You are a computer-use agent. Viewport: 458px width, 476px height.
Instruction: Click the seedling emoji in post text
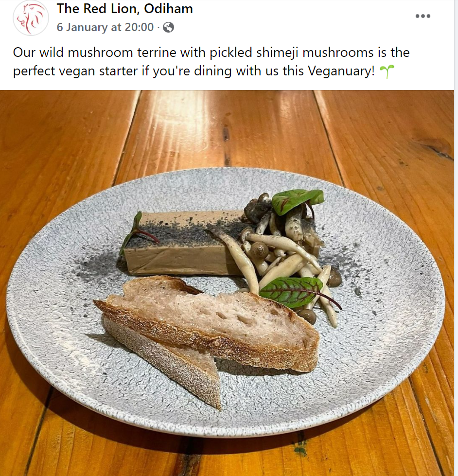pyautogui.click(x=387, y=71)
